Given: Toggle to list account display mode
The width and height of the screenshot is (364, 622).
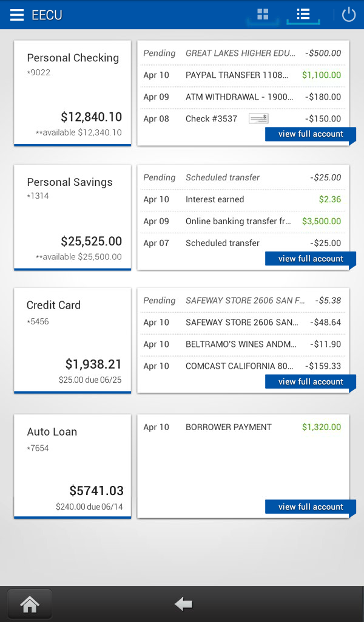Looking at the screenshot, I should pyautogui.click(x=303, y=14).
